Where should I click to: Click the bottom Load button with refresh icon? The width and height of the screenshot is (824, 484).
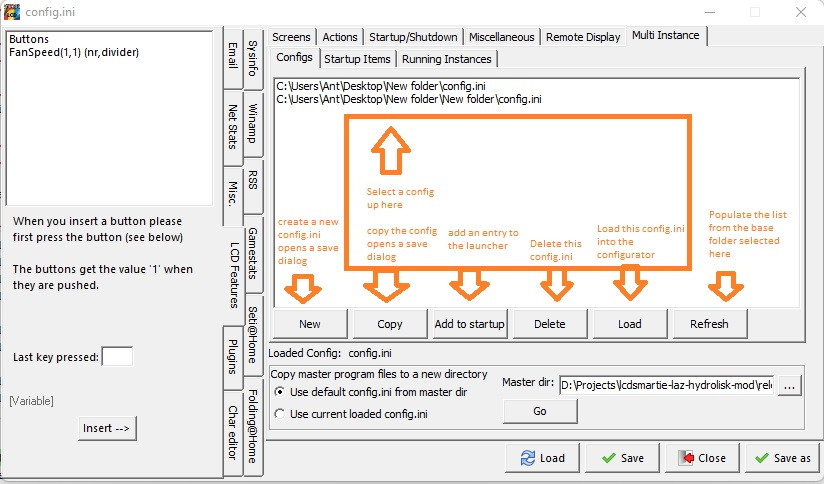pyautogui.click(x=542, y=458)
